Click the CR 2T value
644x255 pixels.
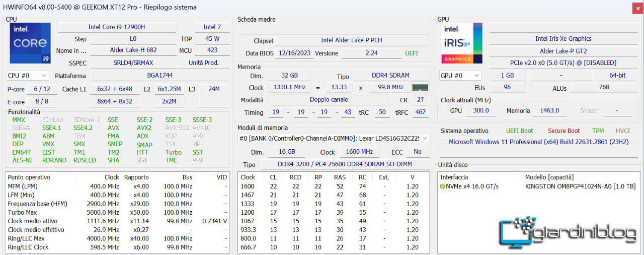[x=420, y=100]
